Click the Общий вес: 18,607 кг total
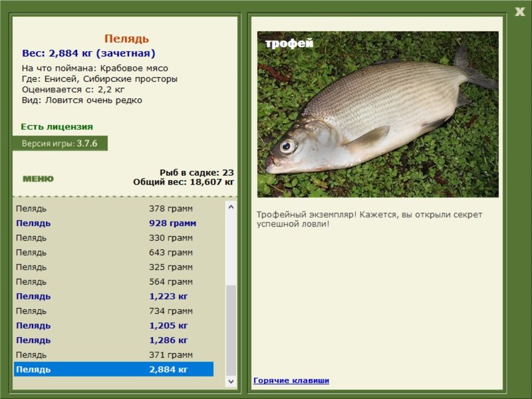Viewport: 532px width, 399px height. tap(184, 182)
